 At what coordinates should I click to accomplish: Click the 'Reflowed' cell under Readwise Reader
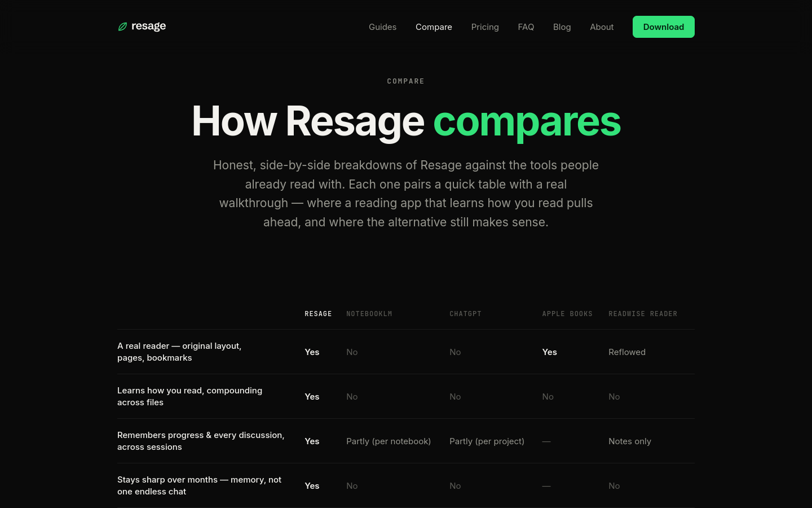627,352
